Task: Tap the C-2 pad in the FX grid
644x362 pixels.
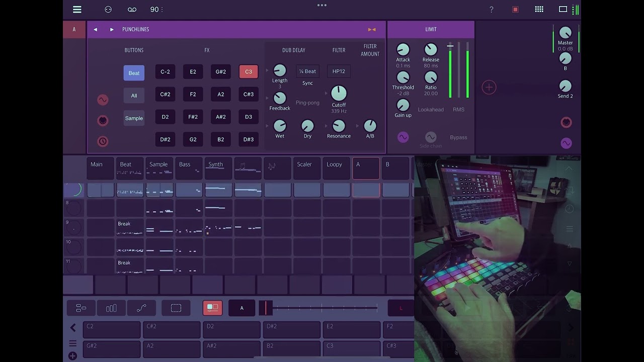Action: click(165, 71)
